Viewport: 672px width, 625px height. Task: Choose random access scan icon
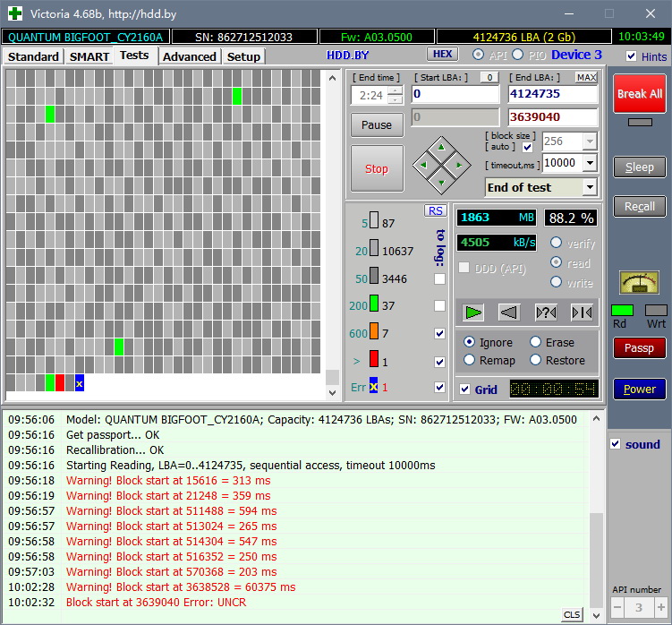click(545, 312)
